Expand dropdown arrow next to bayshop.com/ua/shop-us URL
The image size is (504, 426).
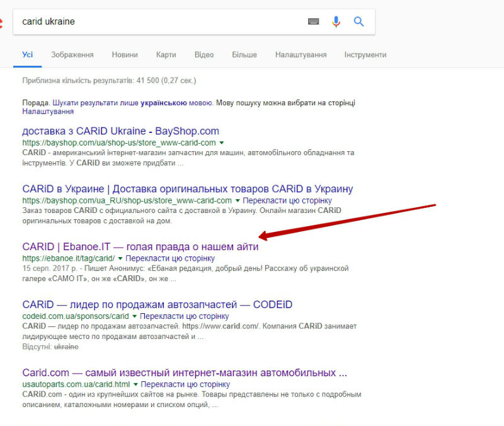(x=221, y=143)
